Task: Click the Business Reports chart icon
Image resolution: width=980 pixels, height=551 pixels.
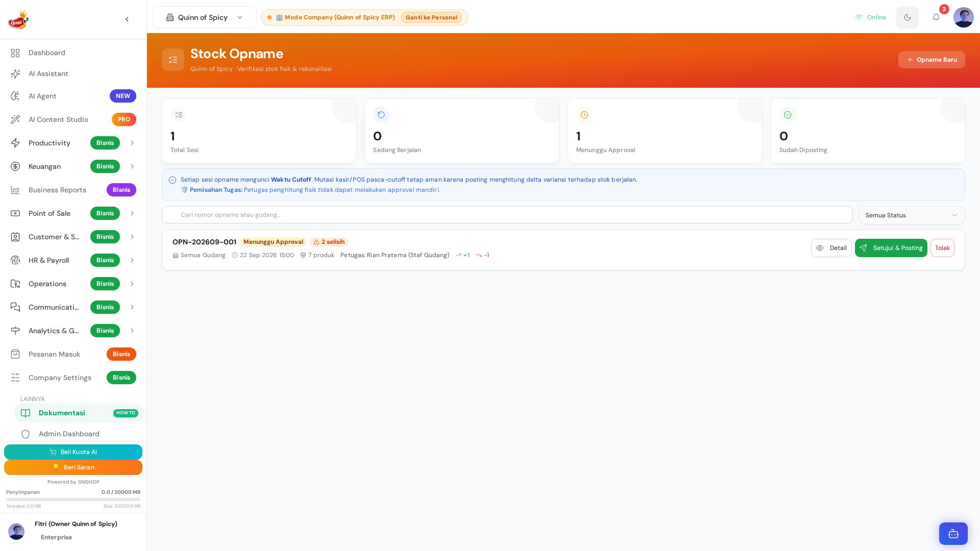Action: tap(15, 190)
